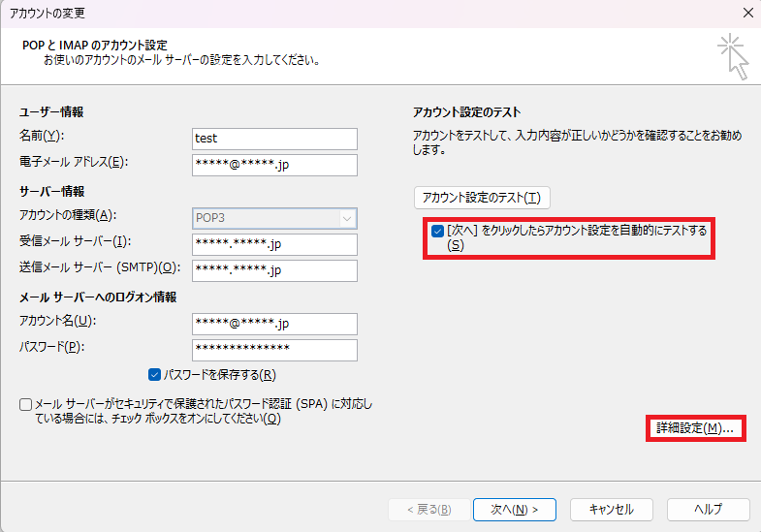
Task: Focus the 名前 input field containing test
Action: [x=275, y=139]
